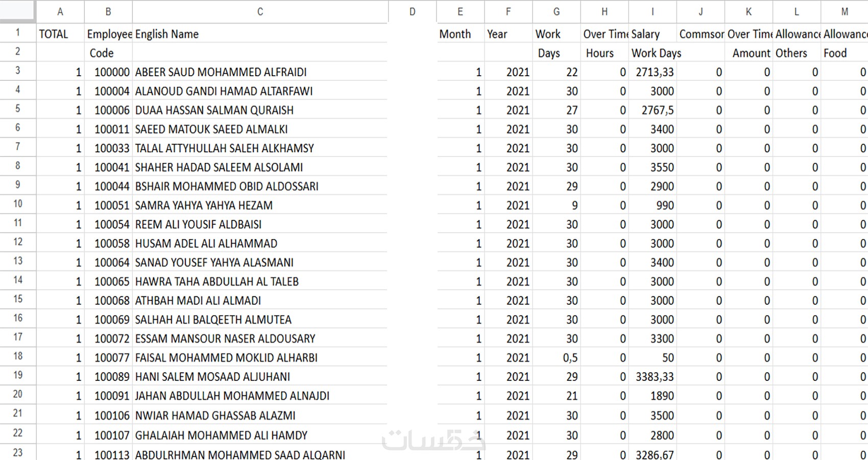Select column C header
Viewport: 868px width, 460px height.
coord(260,12)
